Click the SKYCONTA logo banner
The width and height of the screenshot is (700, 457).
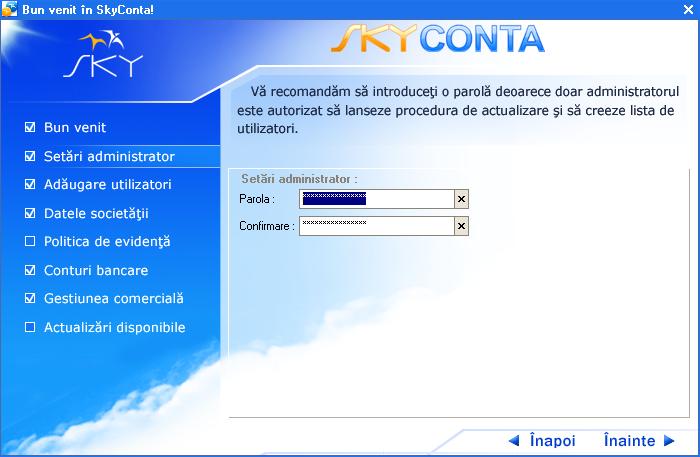point(438,39)
